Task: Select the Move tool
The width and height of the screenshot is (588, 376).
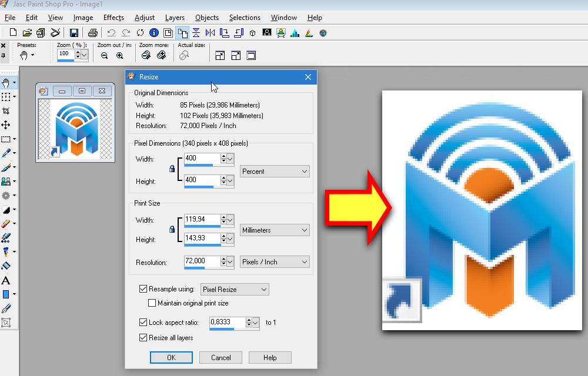Action: [x=6, y=125]
